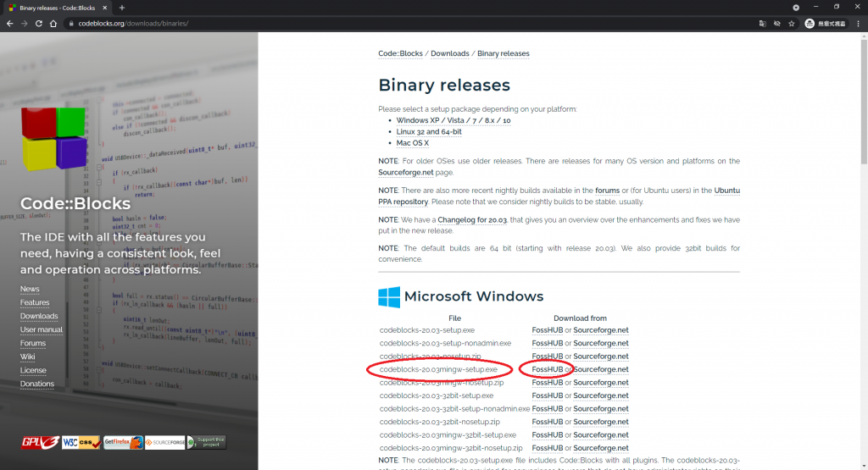Open Forums in the sidebar menu
868x470 pixels.
pyautogui.click(x=33, y=343)
